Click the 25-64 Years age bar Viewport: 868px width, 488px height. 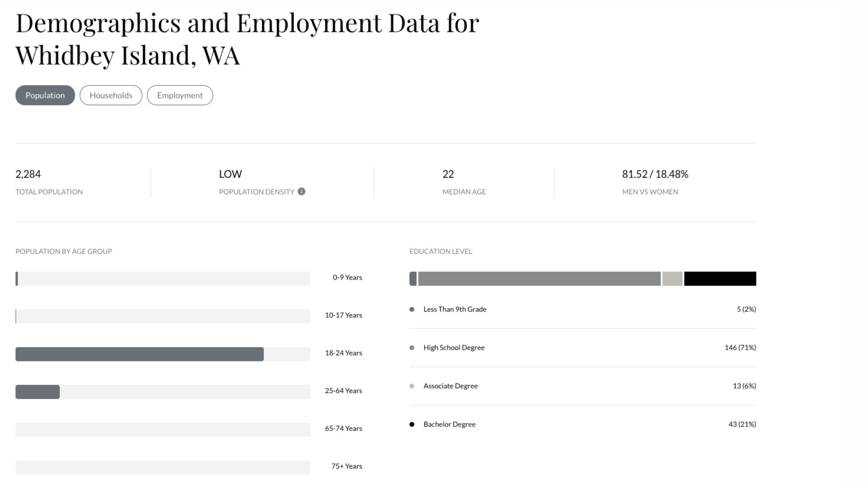click(38, 392)
